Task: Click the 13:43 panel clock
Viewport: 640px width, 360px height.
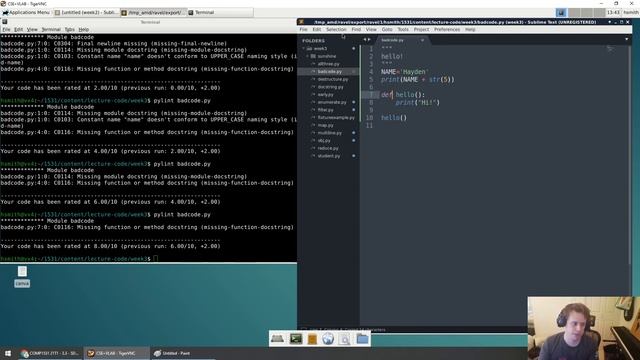Action: (613, 13)
